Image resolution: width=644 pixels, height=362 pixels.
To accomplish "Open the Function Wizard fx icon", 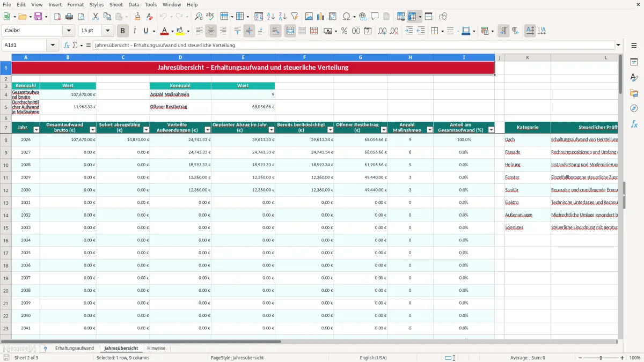I will 67,46.
